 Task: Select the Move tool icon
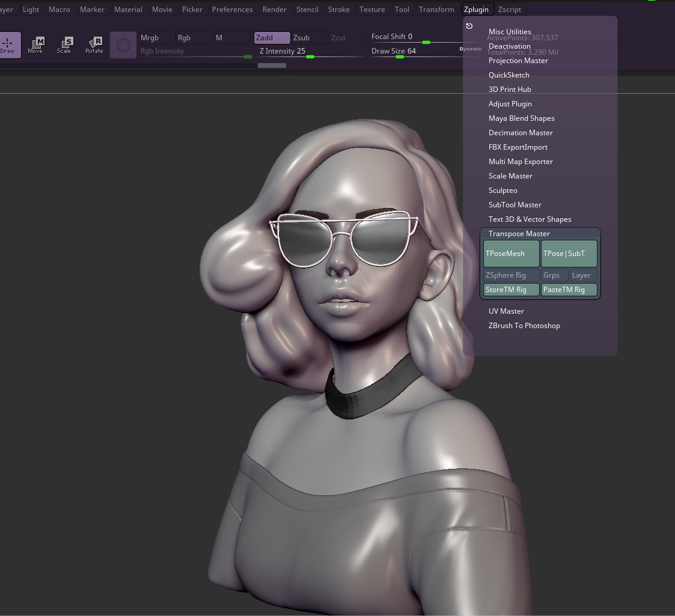[35, 44]
